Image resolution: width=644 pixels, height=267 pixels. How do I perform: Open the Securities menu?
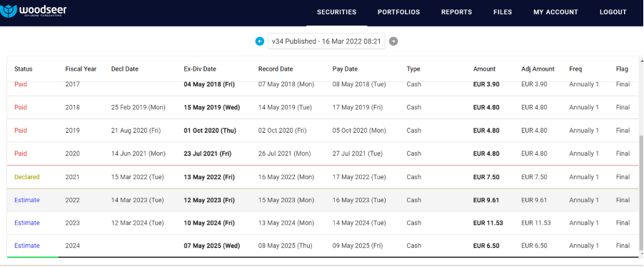336,12
